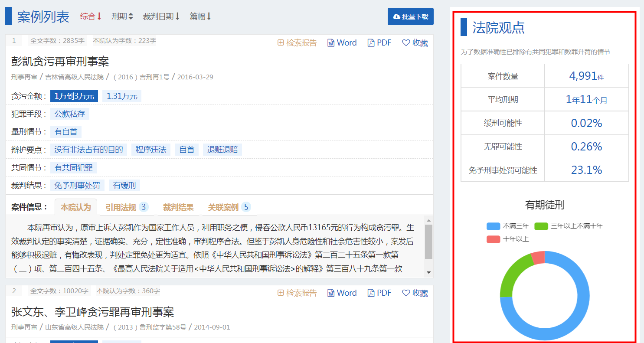Open 检索报告 for the second case
Viewport: 644px width, 343px height.
coord(297,293)
